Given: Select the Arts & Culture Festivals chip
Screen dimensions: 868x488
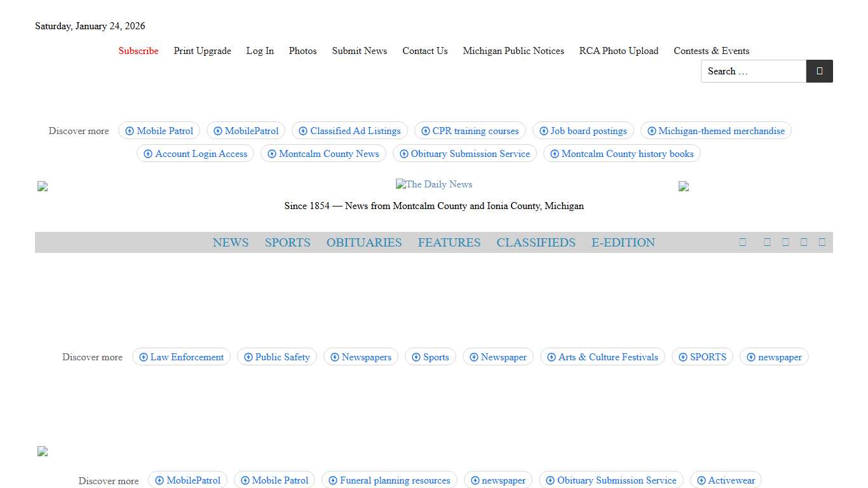Looking at the screenshot, I should pos(602,357).
